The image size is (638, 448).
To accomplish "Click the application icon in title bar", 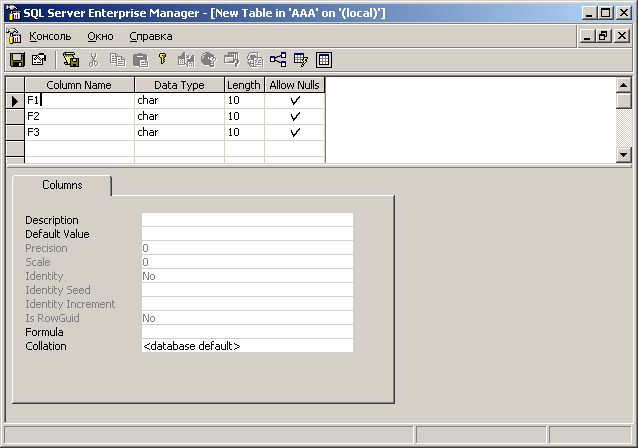I will 13,13.
